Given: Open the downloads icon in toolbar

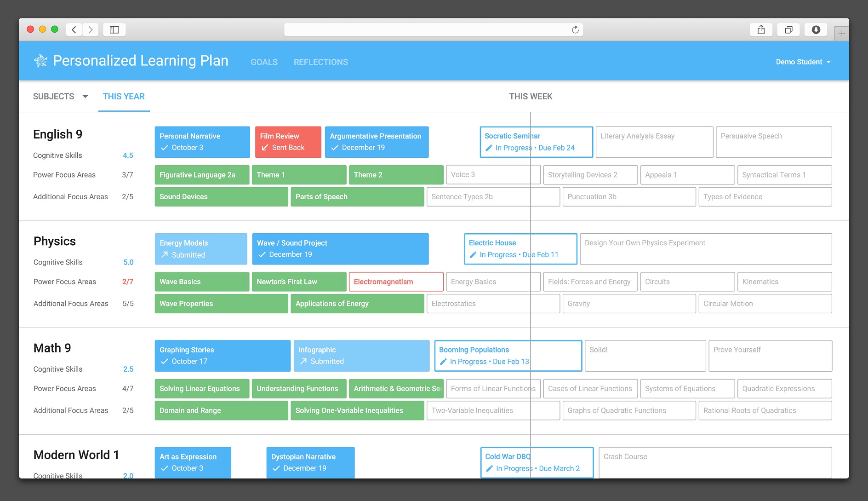Looking at the screenshot, I should pyautogui.click(x=816, y=30).
